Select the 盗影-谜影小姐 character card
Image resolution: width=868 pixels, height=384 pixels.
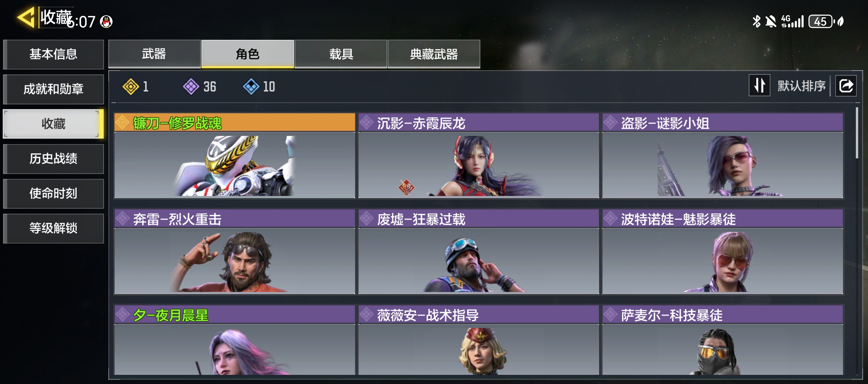(x=723, y=155)
